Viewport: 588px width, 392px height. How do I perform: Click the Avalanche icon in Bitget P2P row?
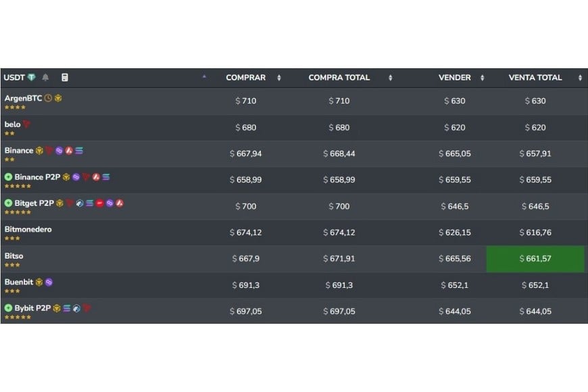pos(120,203)
